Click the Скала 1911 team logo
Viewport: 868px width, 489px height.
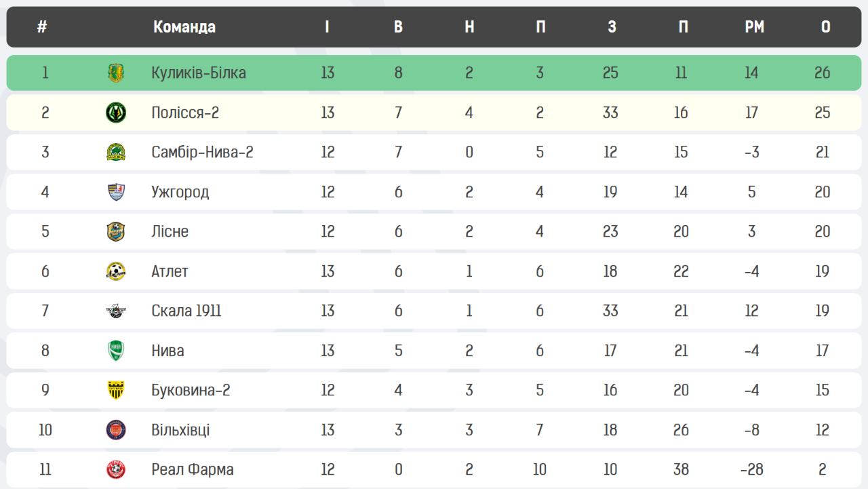click(x=116, y=311)
